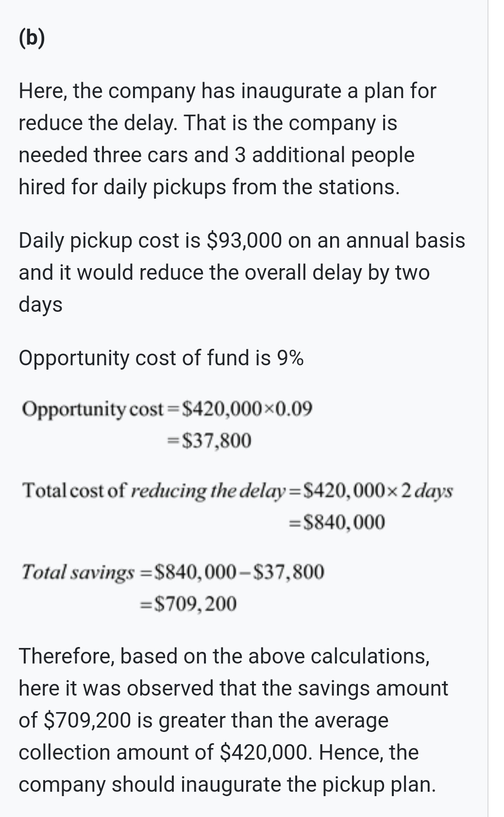The height and width of the screenshot is (817, 504).
Task: Click 'three cars' in the first paragraph
Action: 140,155
